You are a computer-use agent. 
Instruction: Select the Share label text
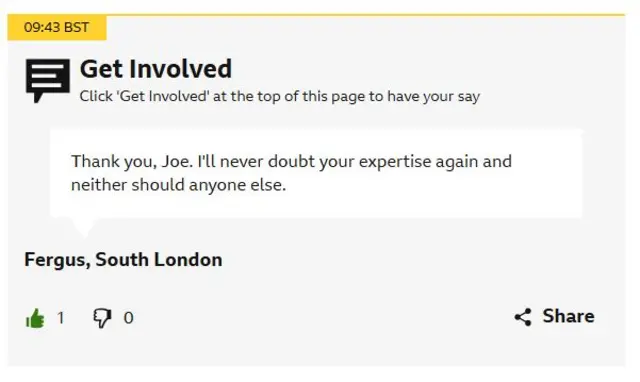568,316
